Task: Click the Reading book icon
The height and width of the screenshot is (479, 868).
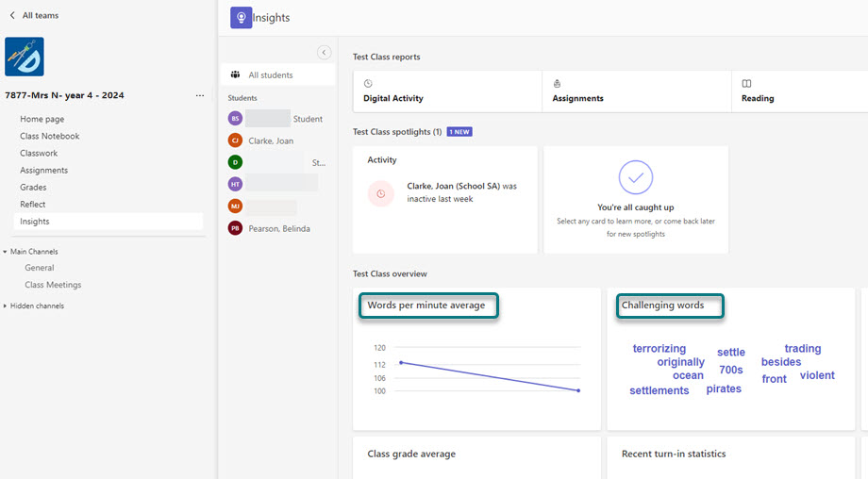Action: tap(747, 84)
